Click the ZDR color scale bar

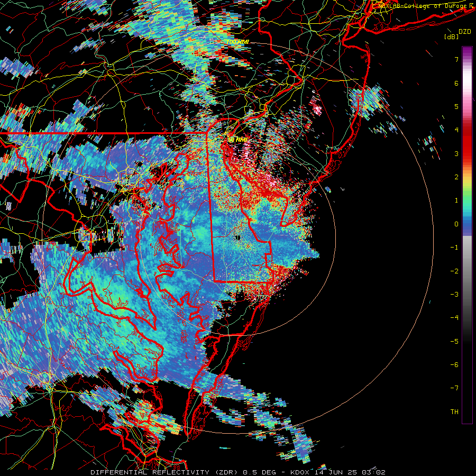[x=467, y=235]
